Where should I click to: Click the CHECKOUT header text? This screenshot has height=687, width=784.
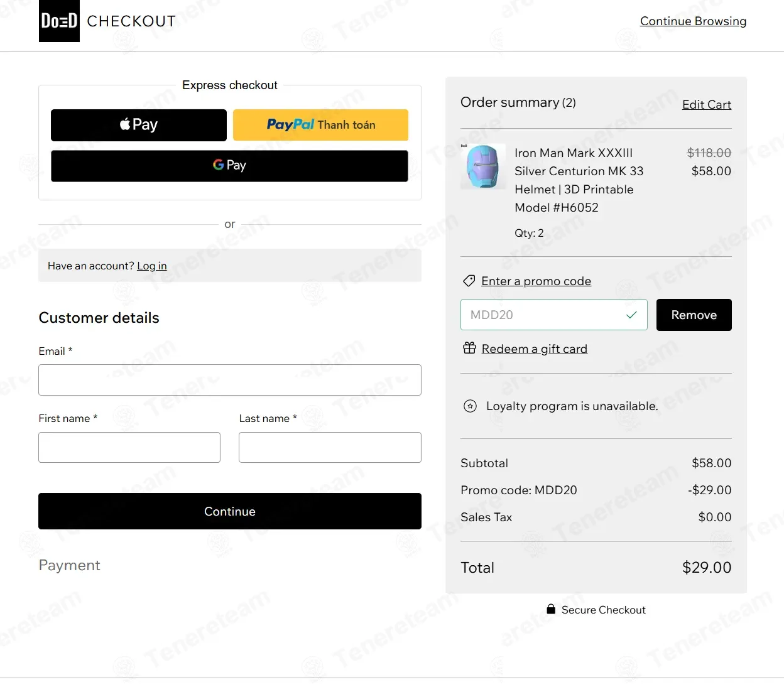tap(131, 21)
